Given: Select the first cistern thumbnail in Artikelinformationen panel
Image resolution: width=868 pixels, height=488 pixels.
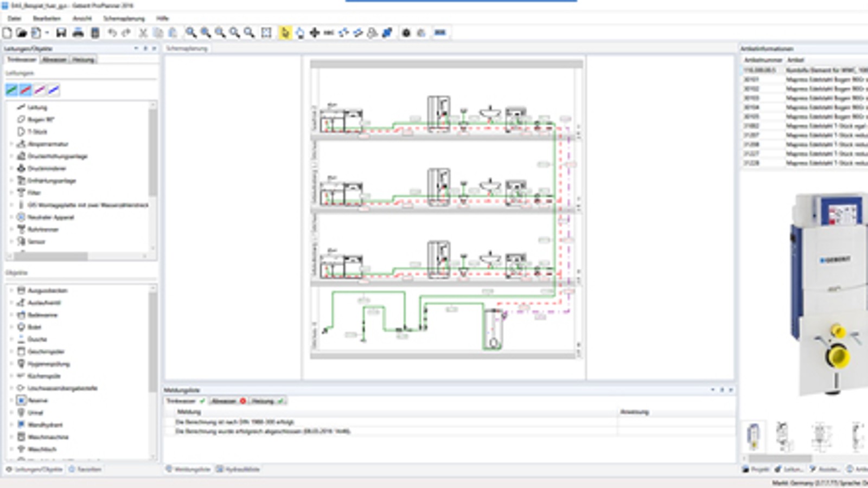Looking at the screenshot, I should 753,435.
